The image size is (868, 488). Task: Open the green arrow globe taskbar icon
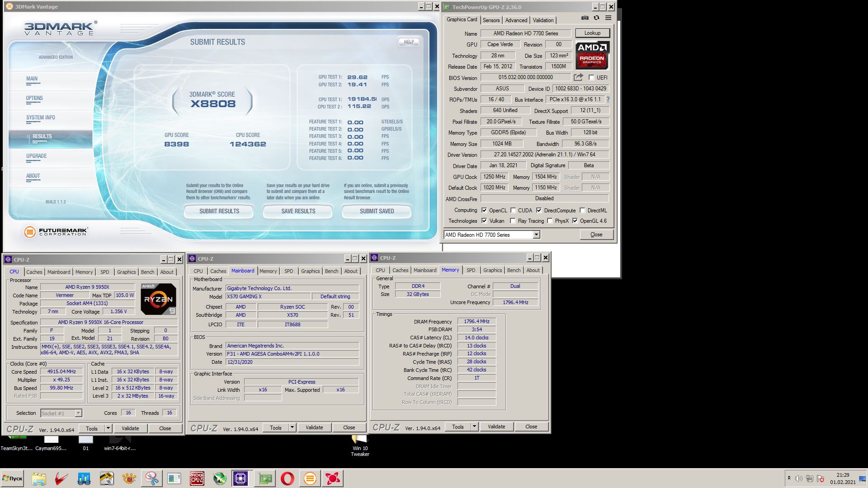220,479
